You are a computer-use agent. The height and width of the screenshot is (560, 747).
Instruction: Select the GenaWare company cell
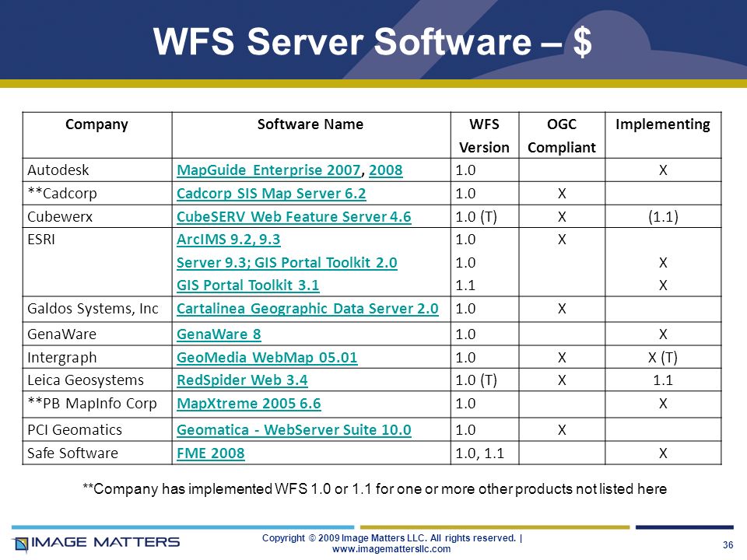click(96, 334)
